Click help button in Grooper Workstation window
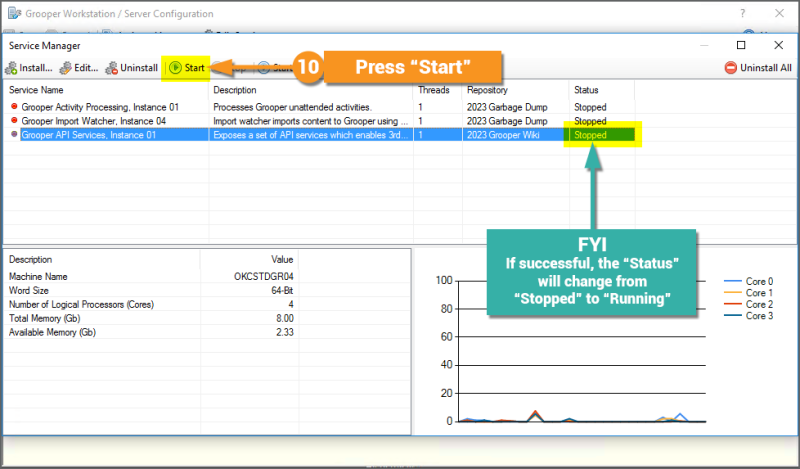Viewport: 800px width, 469px height. point(743,13)
